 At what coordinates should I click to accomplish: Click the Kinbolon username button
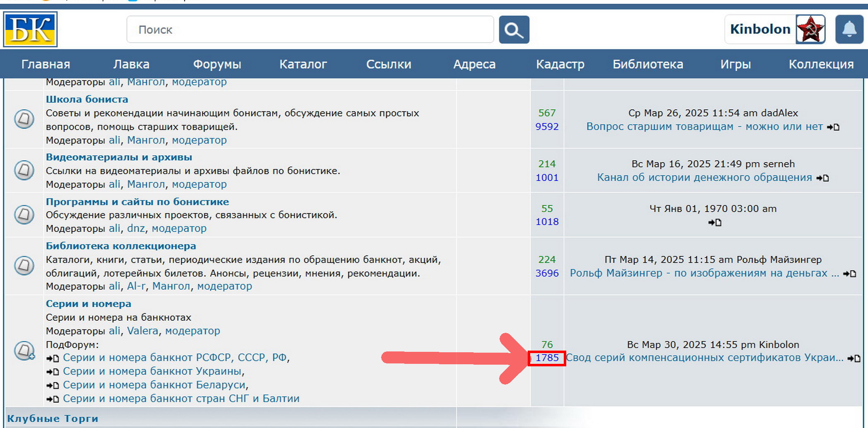760,29
